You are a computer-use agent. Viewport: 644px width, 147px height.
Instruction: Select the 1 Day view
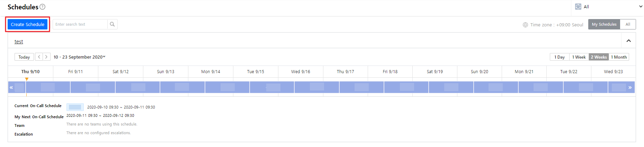[559, 57]
